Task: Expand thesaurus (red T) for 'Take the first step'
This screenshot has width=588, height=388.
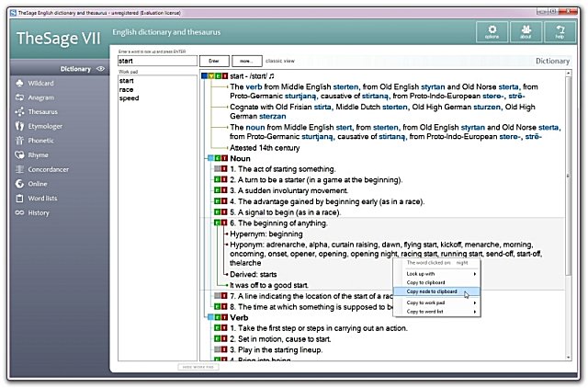Action: 224,328
